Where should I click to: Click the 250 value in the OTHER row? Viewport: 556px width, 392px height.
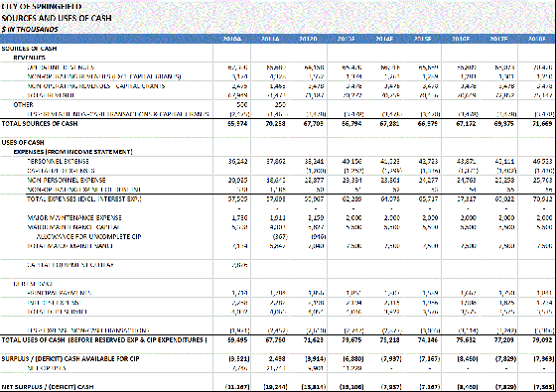[x=280, y=105]
